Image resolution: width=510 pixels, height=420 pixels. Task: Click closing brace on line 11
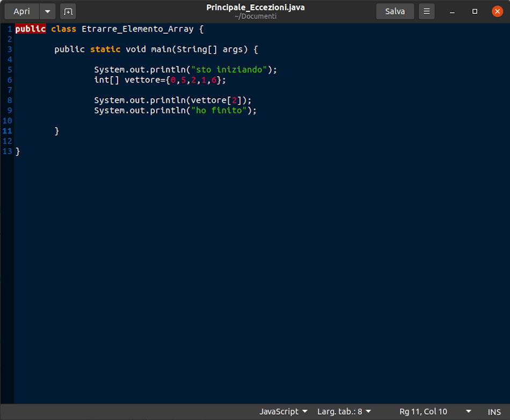(x=56, y=131)
